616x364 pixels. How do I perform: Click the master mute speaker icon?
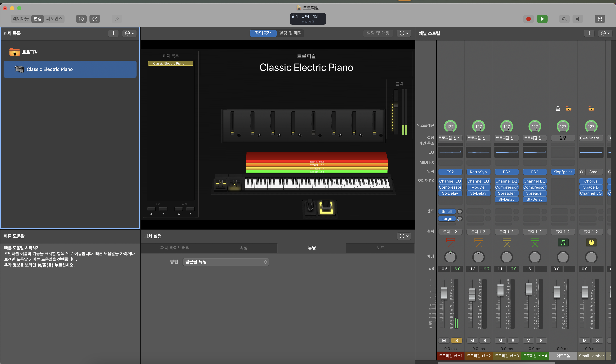[x=577, y=19]
